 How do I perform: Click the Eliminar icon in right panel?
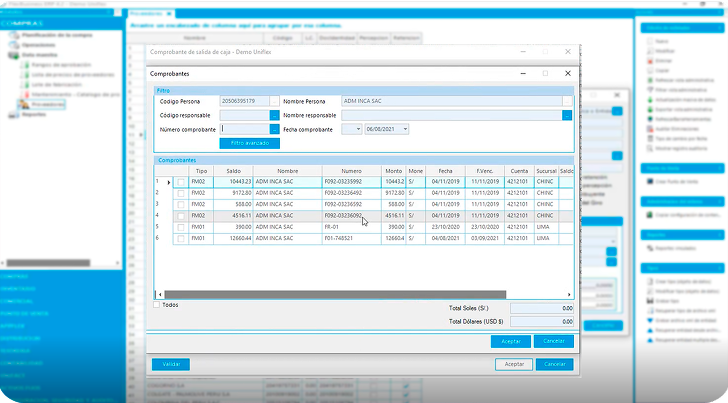pyautogui.click(x=649, y=60)
